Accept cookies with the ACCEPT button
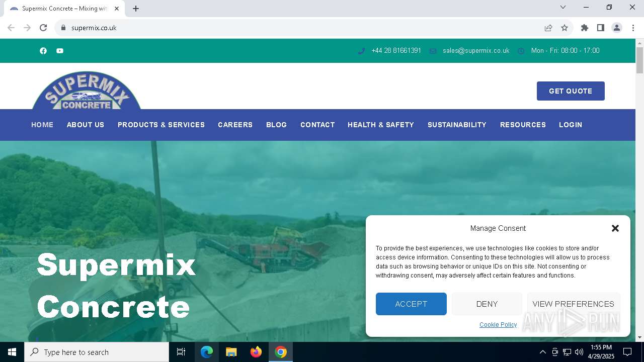This screenshot has width=644, height=362. pyautogui.click(x=411, y=304)
